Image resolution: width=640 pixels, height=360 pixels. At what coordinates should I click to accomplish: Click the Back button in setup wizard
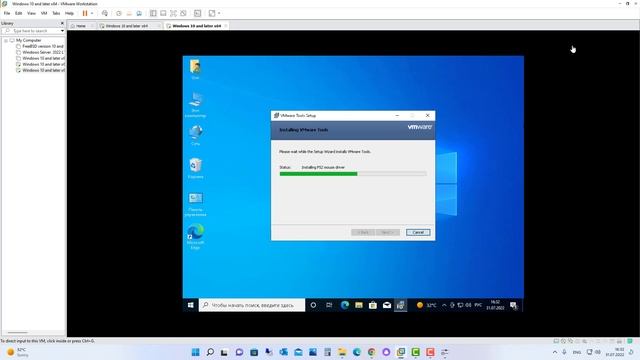click(x=363, y=232)
